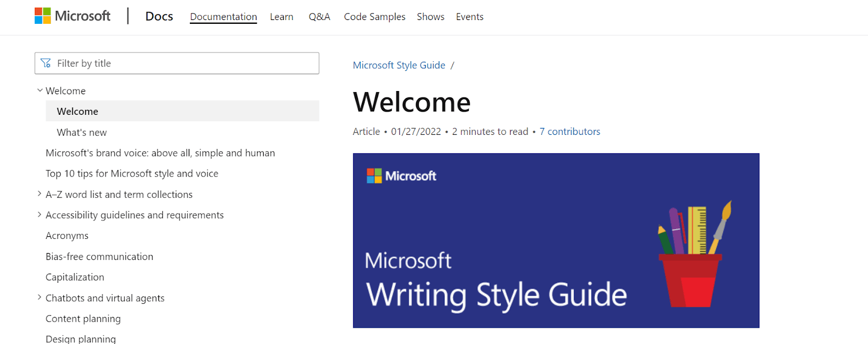Screen dimensions: 868x344
Task: Click the Filter by title input field
Action: 184,63
